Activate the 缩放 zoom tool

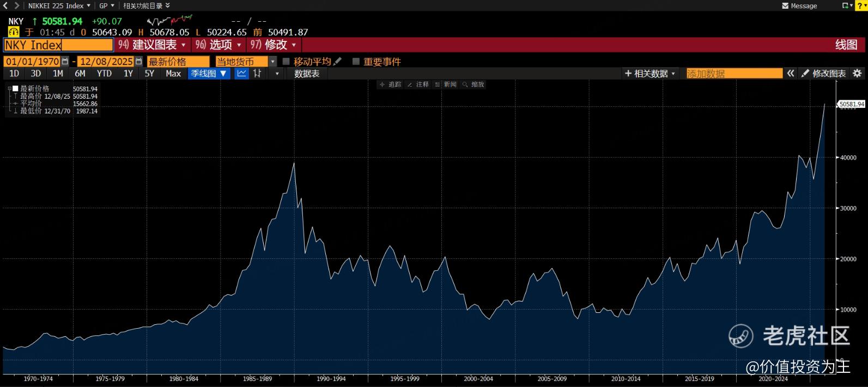pos(474,84)
